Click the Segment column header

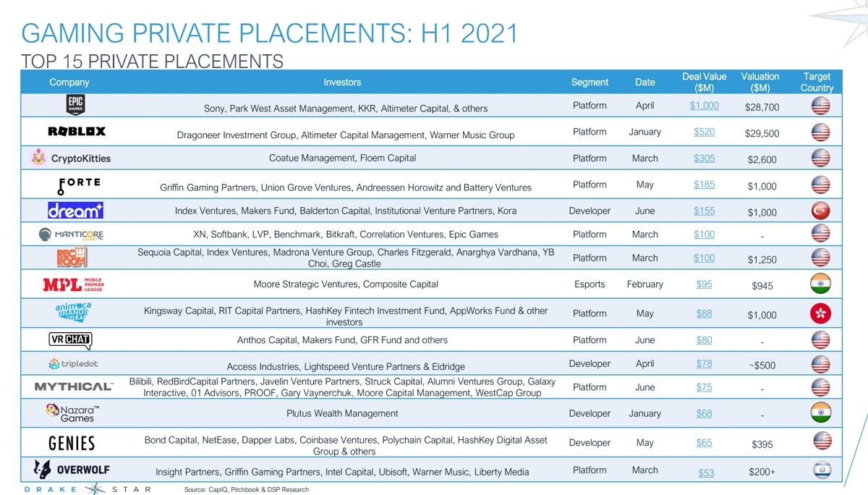coord(590,82)
